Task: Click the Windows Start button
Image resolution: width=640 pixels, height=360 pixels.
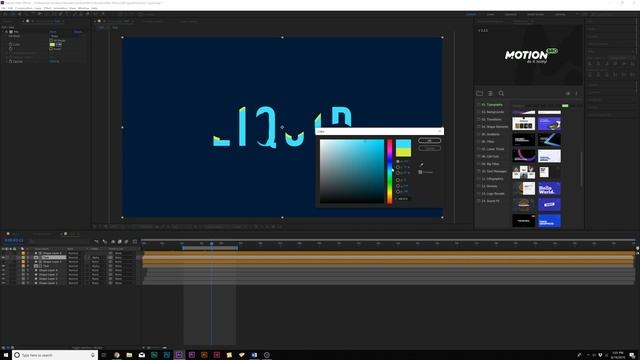Action: pos(6,355)
